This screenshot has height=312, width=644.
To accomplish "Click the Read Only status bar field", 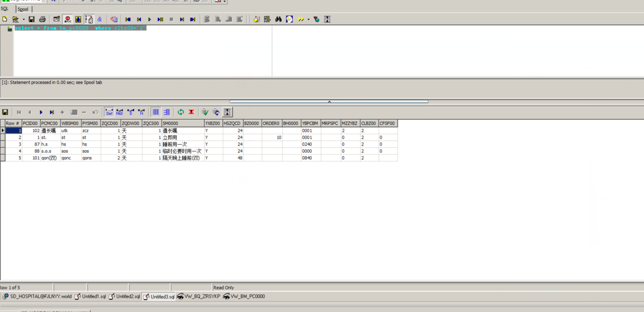I will pos(223,288).
